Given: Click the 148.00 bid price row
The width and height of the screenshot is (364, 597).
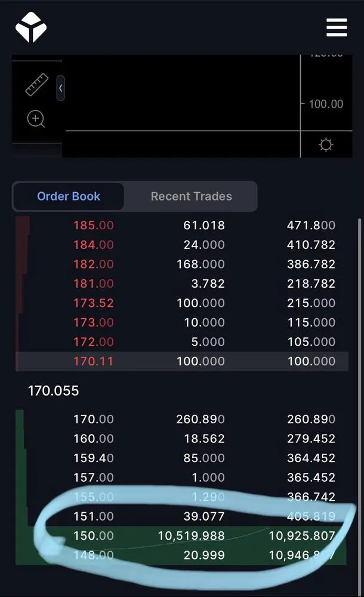Looking at the screenshot, I should point(94,555).
